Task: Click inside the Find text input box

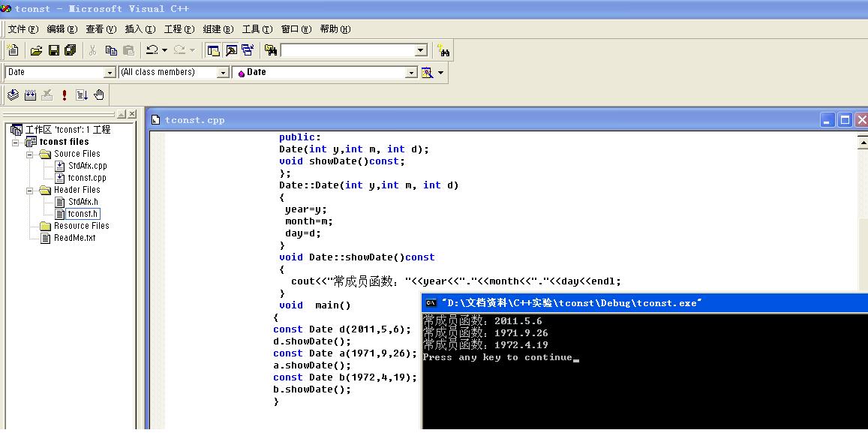Action: click(349, 50)
